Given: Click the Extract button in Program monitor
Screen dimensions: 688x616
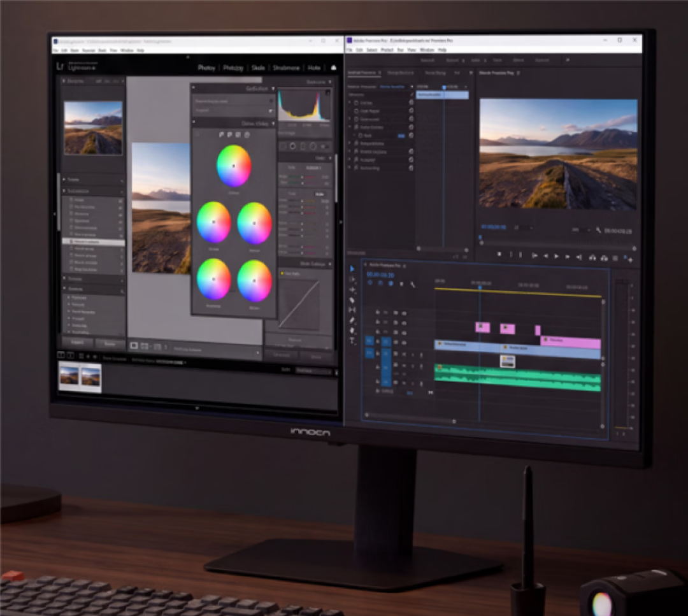Looking at the screenshot, I should [604, 258].
